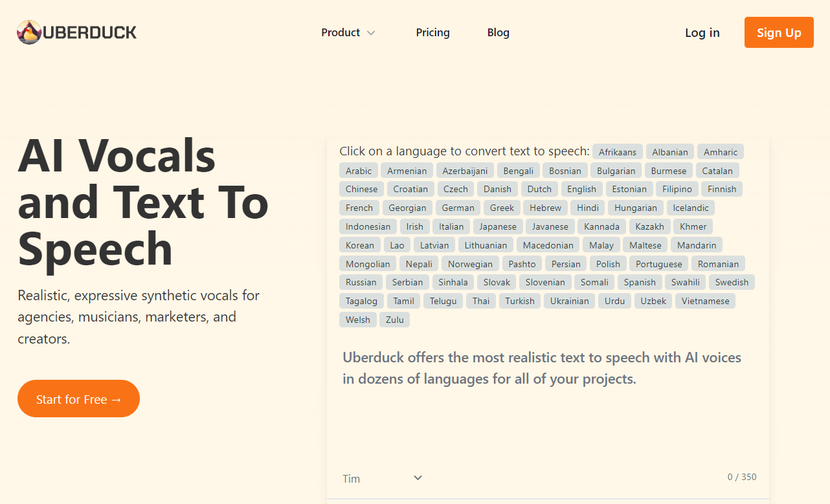The image size is (830, 504).
Task: Open the Pricing page
Action: [432, 32]
